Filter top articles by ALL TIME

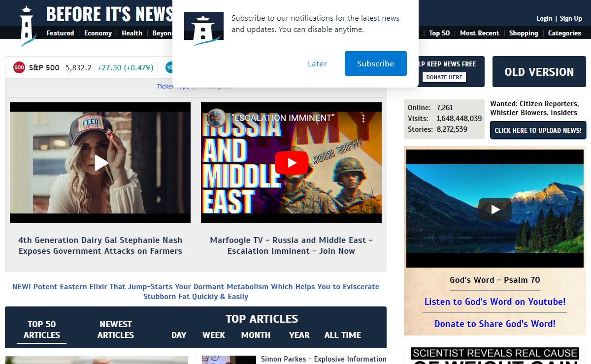[x=343, y=335]
